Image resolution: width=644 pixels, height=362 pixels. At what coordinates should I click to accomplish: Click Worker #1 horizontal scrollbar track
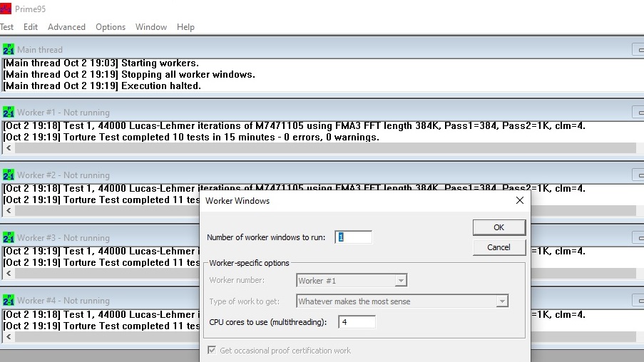[325, 148]
